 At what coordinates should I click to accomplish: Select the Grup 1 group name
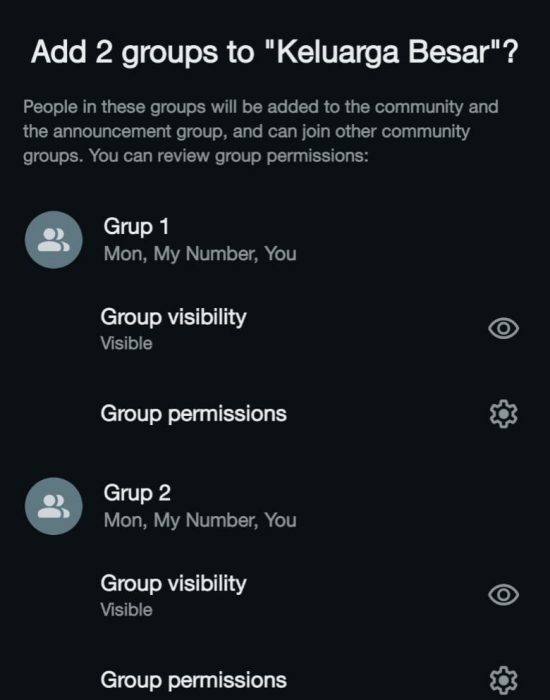point(136,226)
